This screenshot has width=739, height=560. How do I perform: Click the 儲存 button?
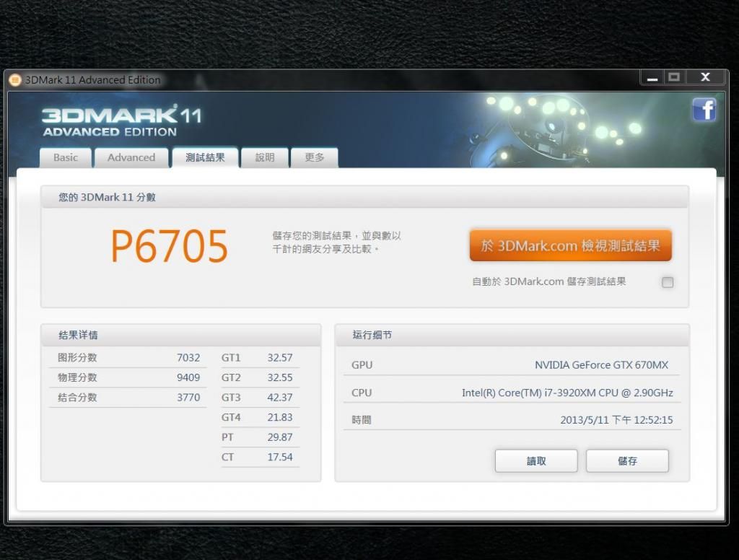627,460
